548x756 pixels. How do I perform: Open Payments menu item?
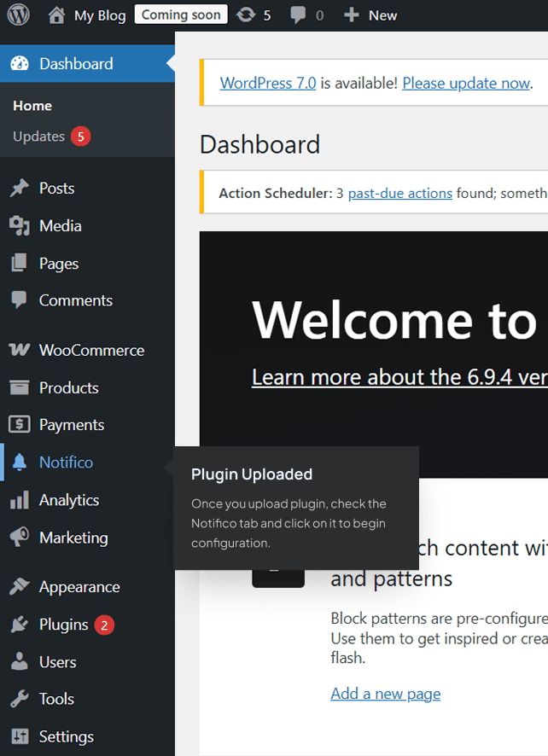[87, 425]
